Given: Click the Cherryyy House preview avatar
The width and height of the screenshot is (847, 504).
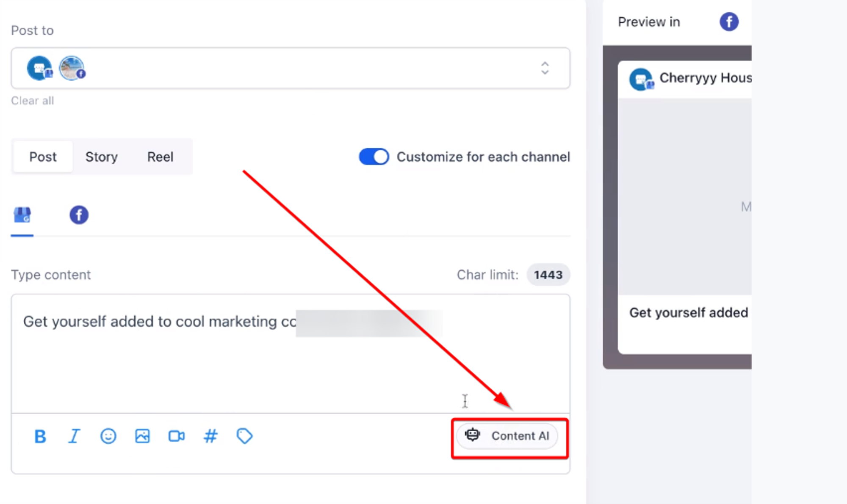Looking at the screenshot, I should tap(641, 79).
